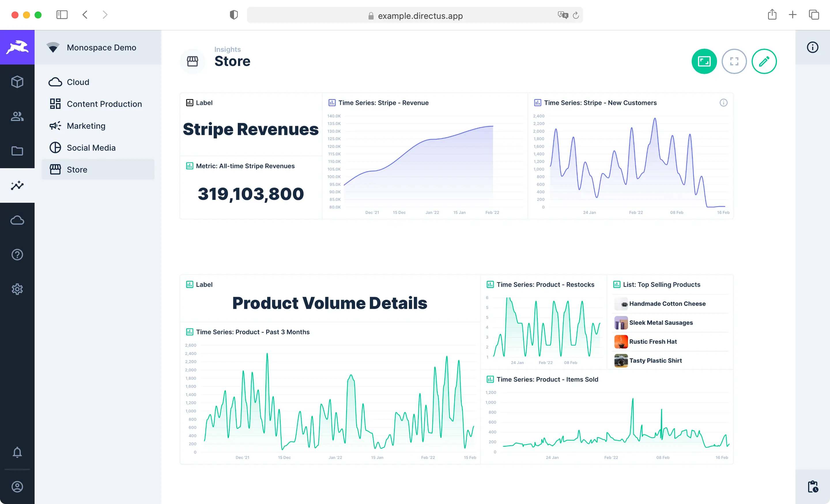Screen dimensions: 830x504
Task: Open the dashboard info panel top right
Action: 812,47
